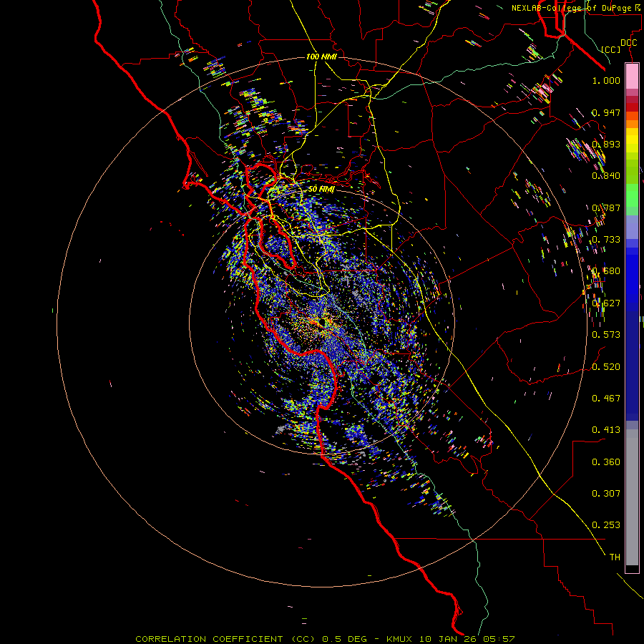Click the [CC] label above the color bar
This screenshot has height=644, width=644.
tap(611, 49)
